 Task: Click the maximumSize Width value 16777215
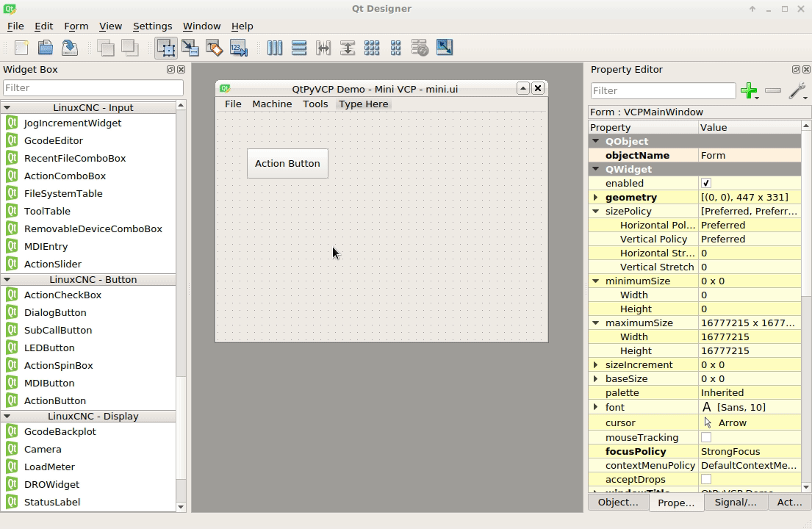click(750, 337)
